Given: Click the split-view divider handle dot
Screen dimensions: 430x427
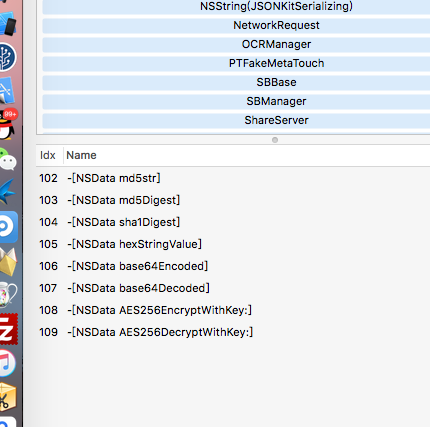Looking at the screenshot, I should tap(275, 140).
